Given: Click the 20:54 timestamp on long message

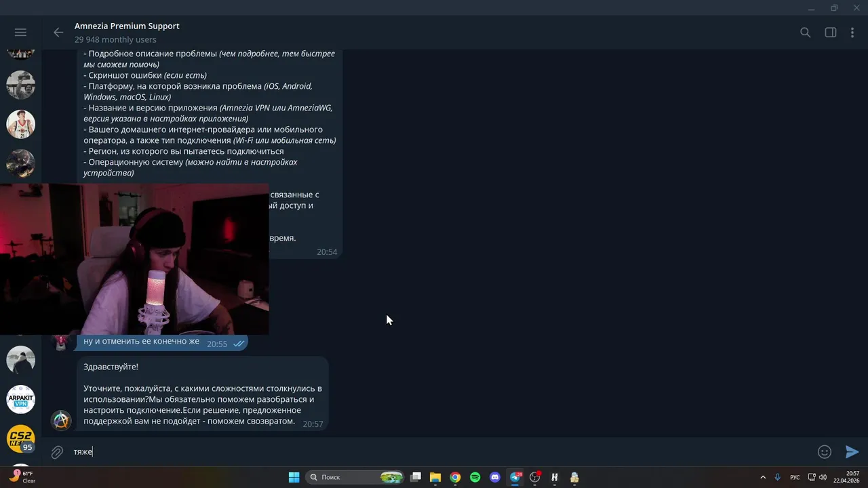Looking at the screenshot, I should coord(327,252).
